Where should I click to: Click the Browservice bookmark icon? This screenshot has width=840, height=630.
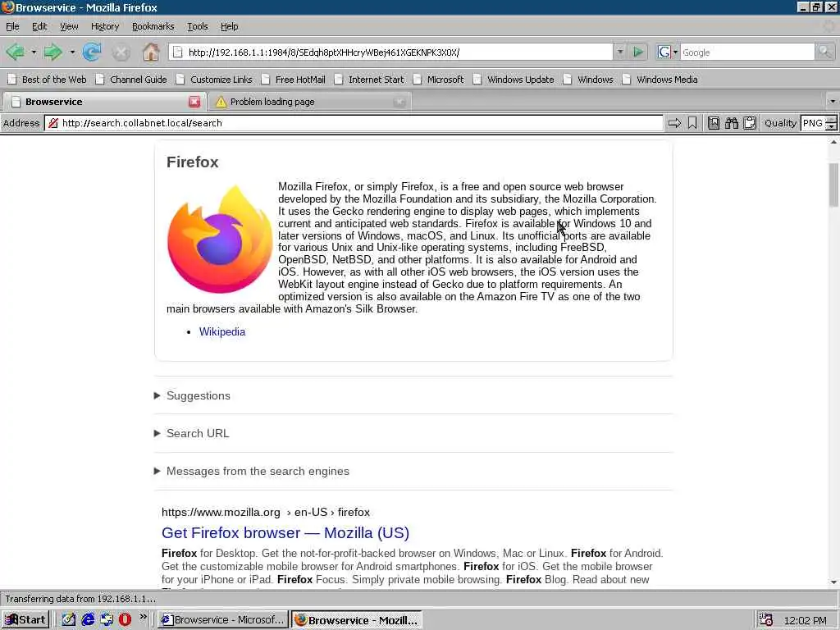click(692, 123)
